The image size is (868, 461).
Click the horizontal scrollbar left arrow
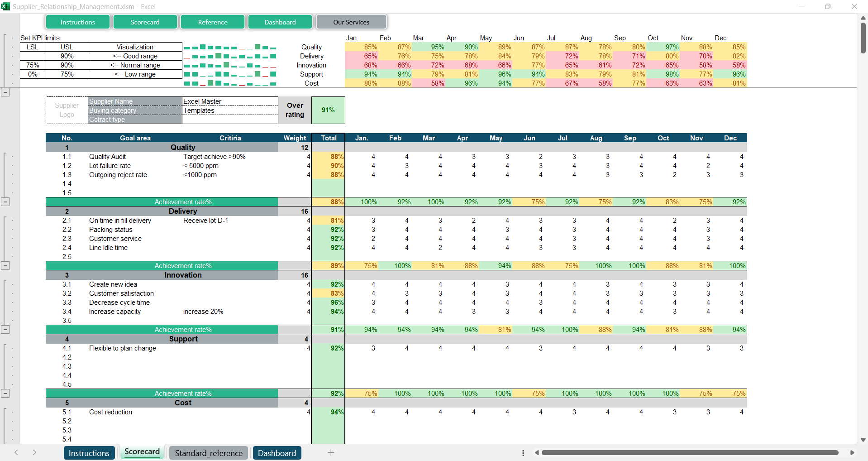(x=537, y=452)
